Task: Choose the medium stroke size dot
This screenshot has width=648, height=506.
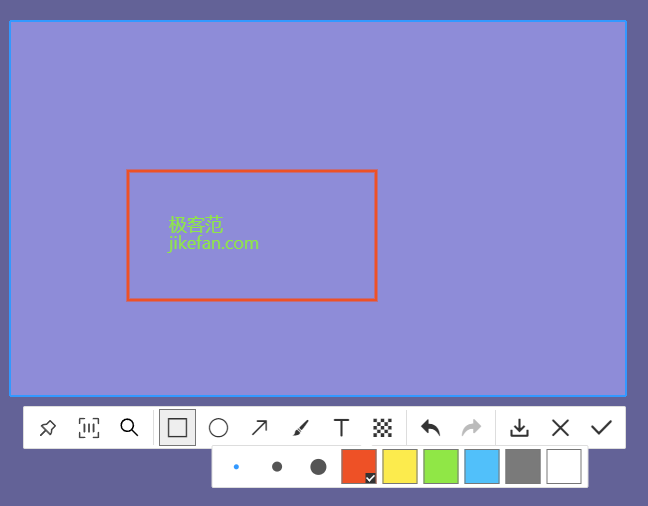Action: click(277, 467)
